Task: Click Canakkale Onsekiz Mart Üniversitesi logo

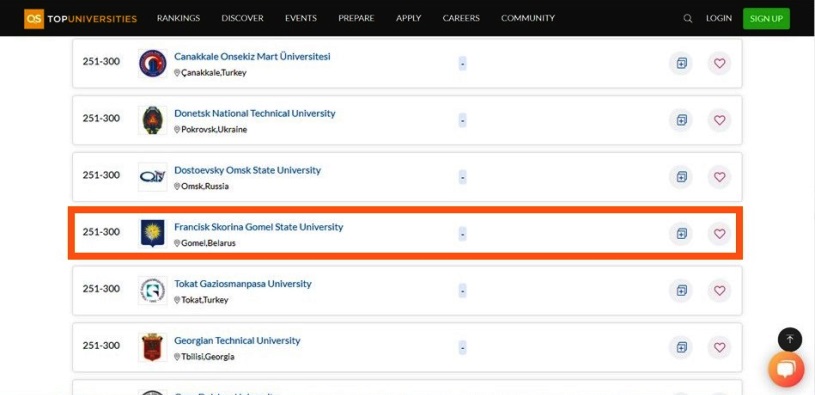Action: pyautogui.click(x=153, y=63)
